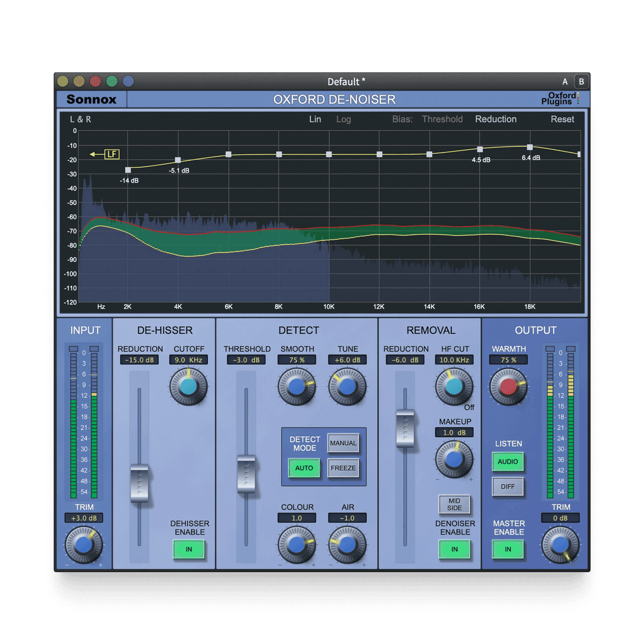Toggle the MASTER ENABLE IN button
The height and width of the screenshot is (644, 644).
[508, 549]
